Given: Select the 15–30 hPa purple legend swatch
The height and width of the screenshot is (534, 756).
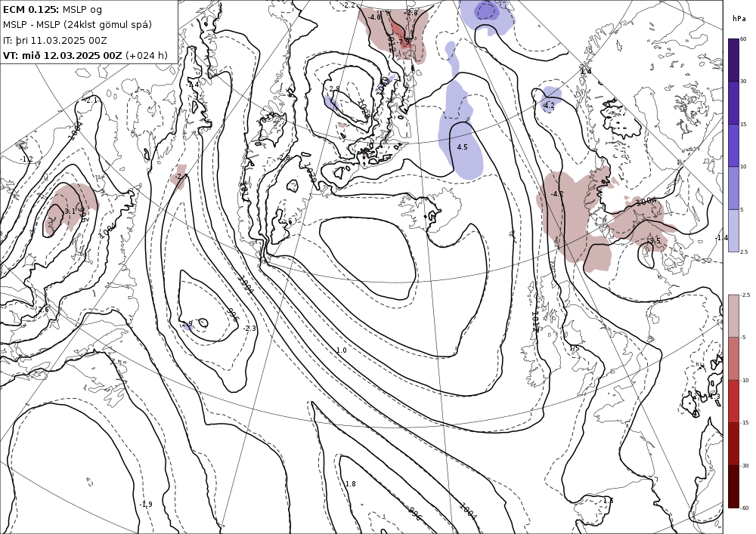Looking at the screenshot, I should (733, 103).
